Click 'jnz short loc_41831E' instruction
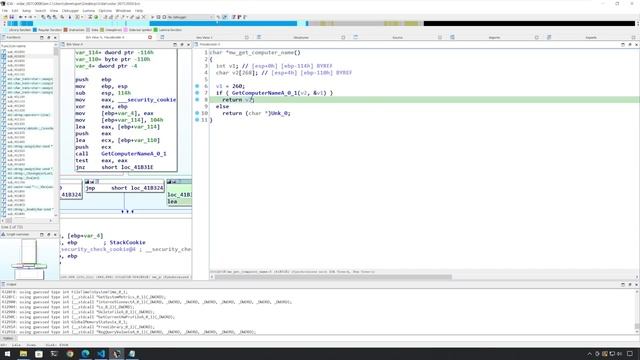Viewport: 640px width, 360px height. 114,167
